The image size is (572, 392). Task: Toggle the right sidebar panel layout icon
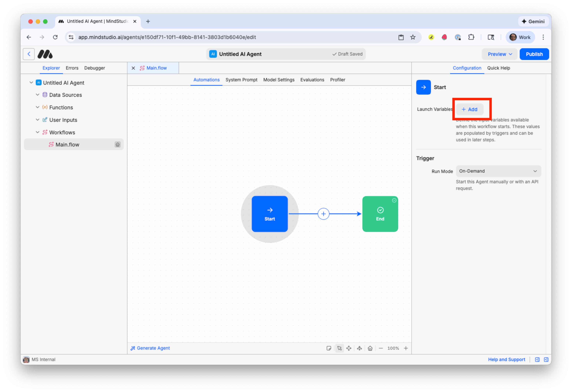point(546,360)
